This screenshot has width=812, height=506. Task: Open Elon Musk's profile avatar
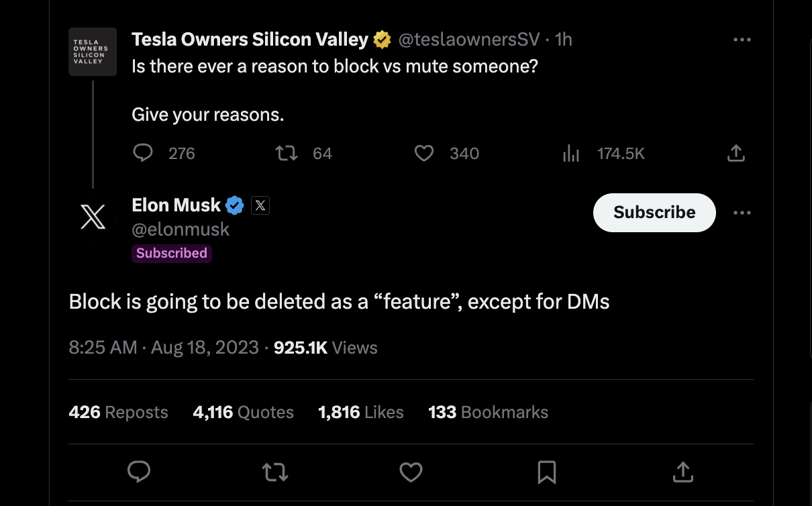tap(93, 216)
